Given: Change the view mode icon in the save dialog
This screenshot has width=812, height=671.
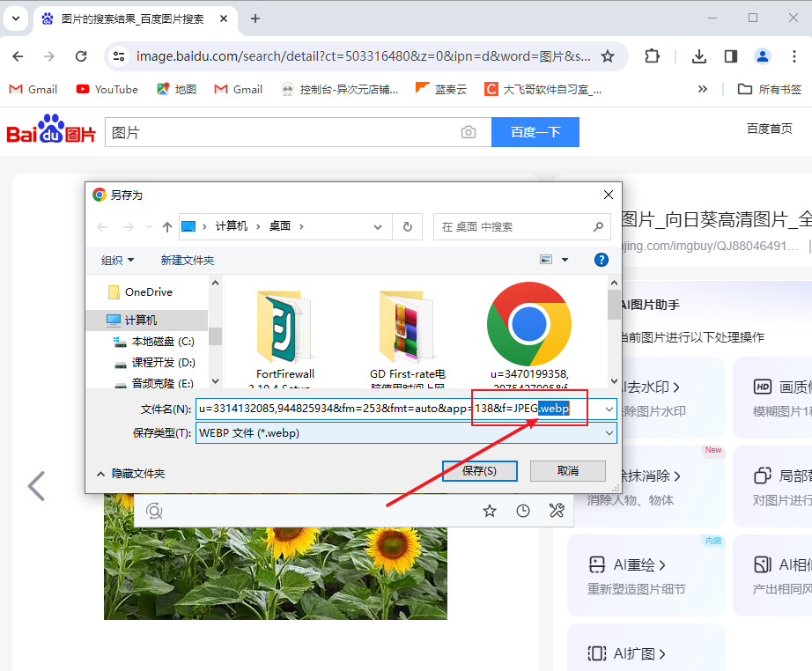Looking at the screenshot, I should click(x=546, y=260).
